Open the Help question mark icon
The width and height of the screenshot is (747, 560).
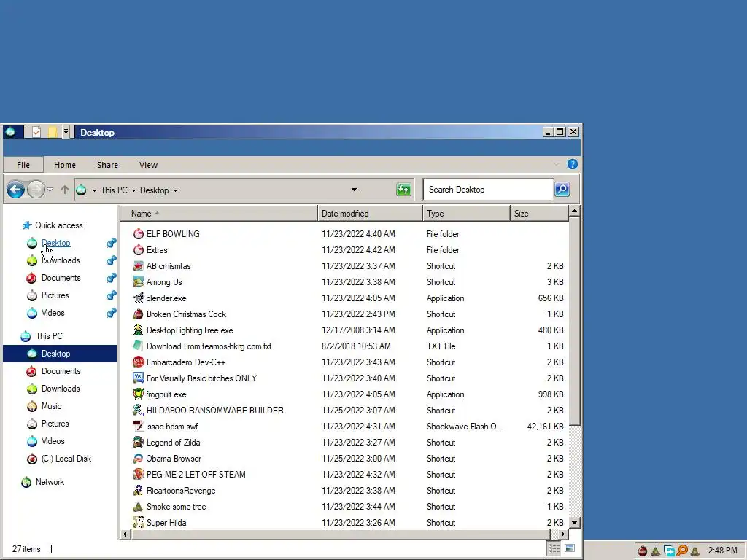[x=572, y=164]
